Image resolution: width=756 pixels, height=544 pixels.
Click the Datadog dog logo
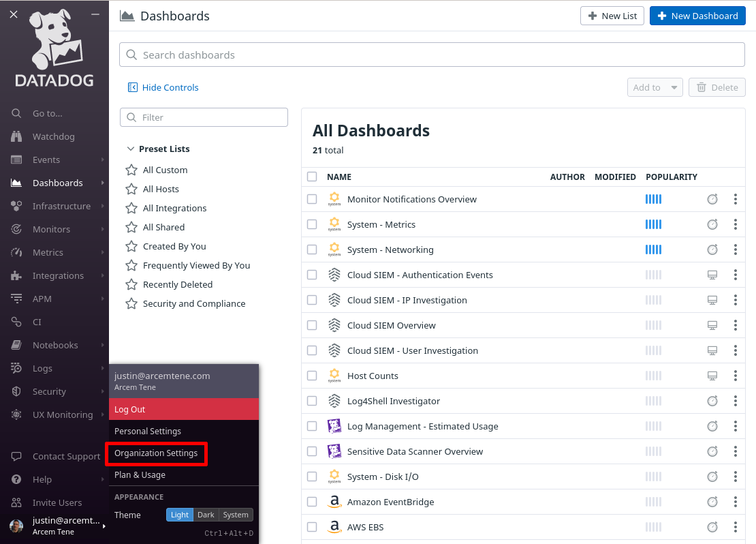click(54, 40)
